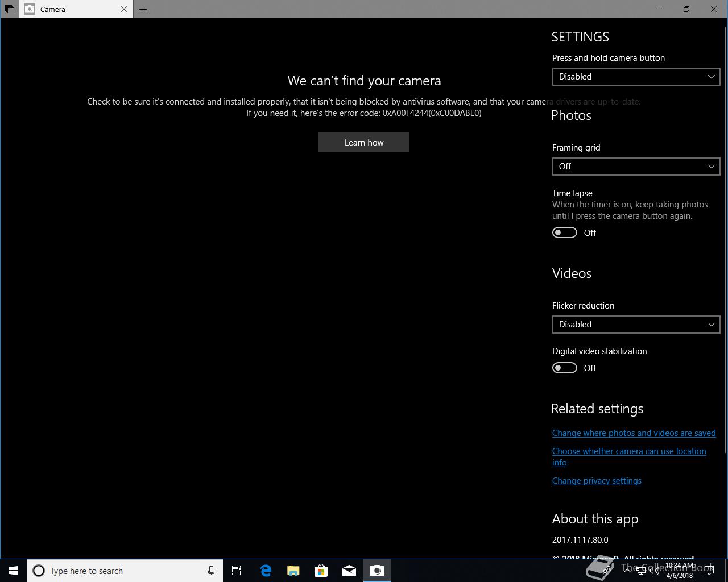
Task: Enable Digital video stabilization switch
Action: click(565, 368)
